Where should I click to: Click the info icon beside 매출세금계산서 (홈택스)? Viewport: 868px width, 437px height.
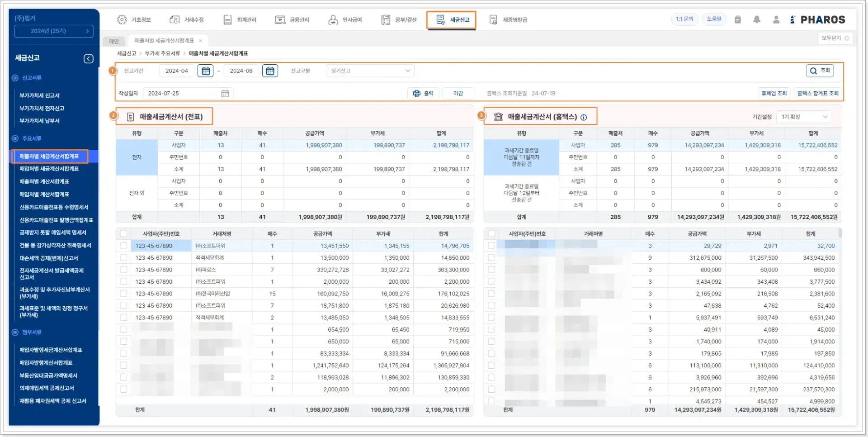(x=584, y=118)
